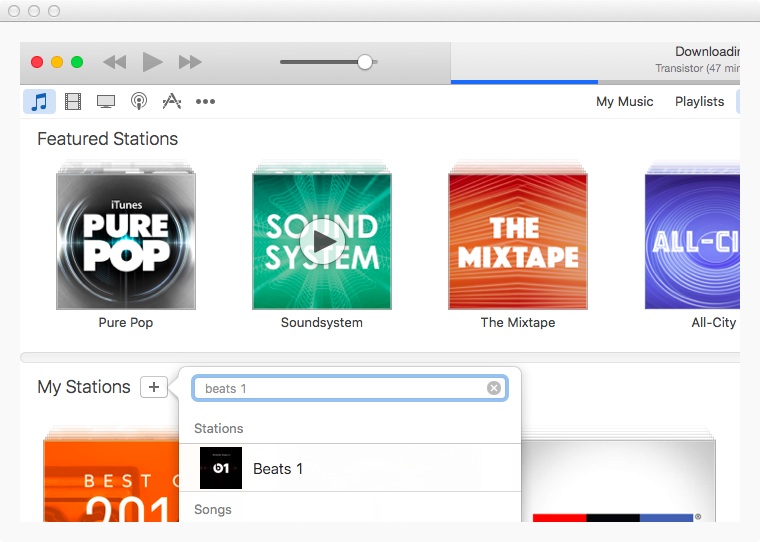Click the iTunes green zoom button
This screenshot has height=542, width=760.
(x=77, y=62)
